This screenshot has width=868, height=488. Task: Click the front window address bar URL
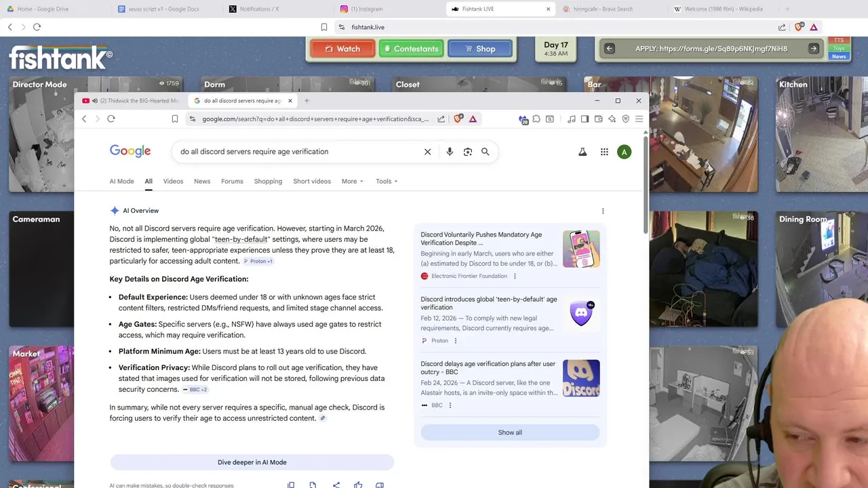[x=315, y=119]
